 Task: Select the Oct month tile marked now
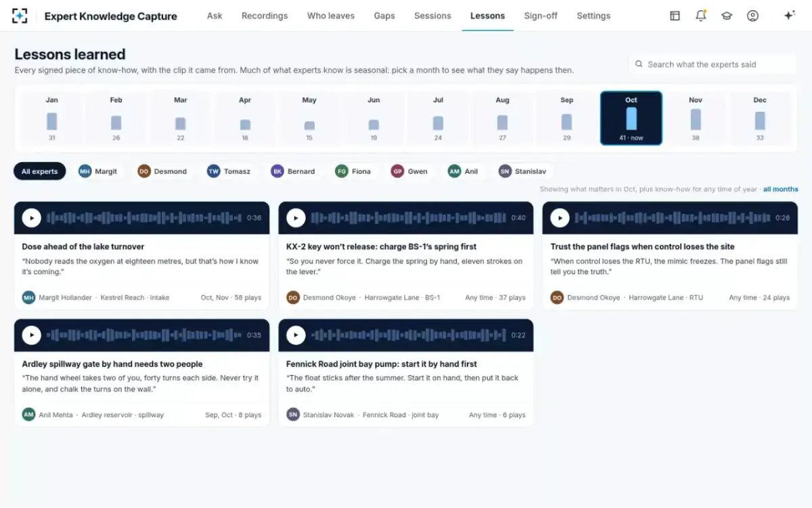(x=631, y=119)
